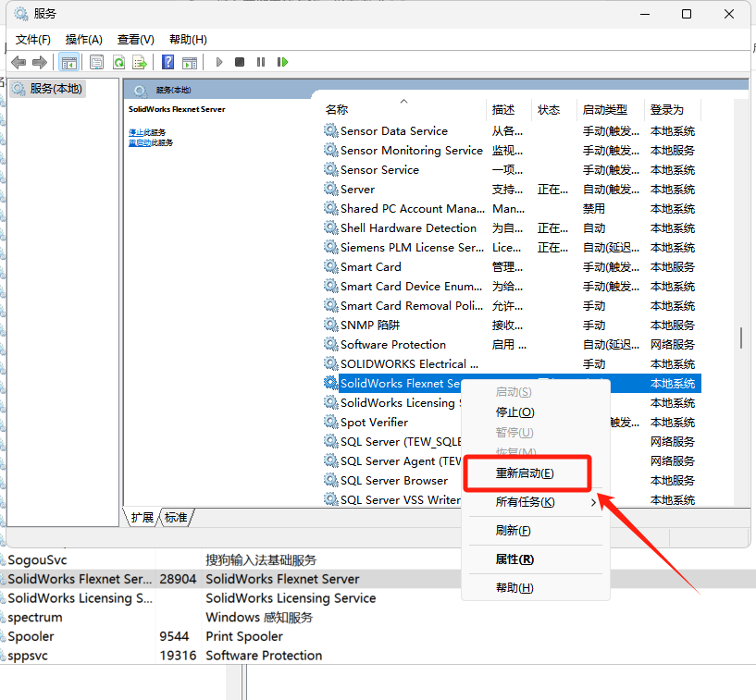Click gear icon of Sensor Service row
Viewport: 756px width, 700px height.
pyautogui.click(x=330, y=169)
